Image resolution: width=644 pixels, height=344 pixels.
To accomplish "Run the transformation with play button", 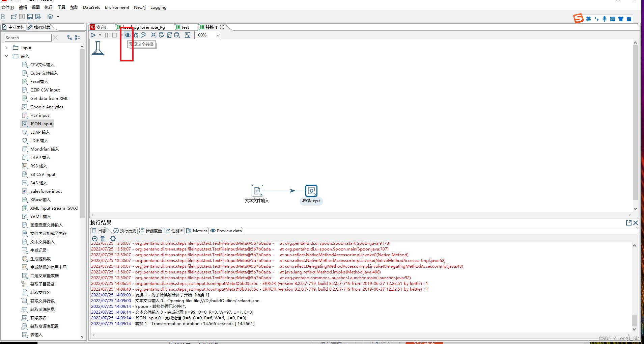I will tap(93, 35).
